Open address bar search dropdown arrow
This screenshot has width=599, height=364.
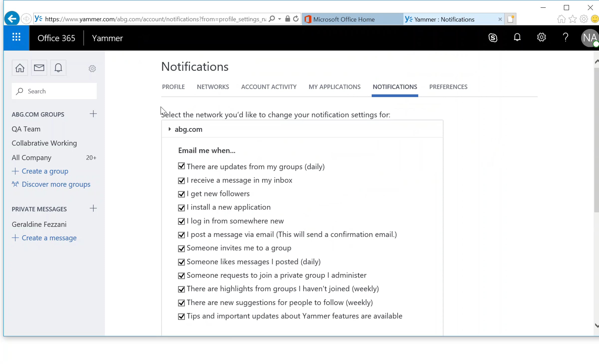click(280, 19)
